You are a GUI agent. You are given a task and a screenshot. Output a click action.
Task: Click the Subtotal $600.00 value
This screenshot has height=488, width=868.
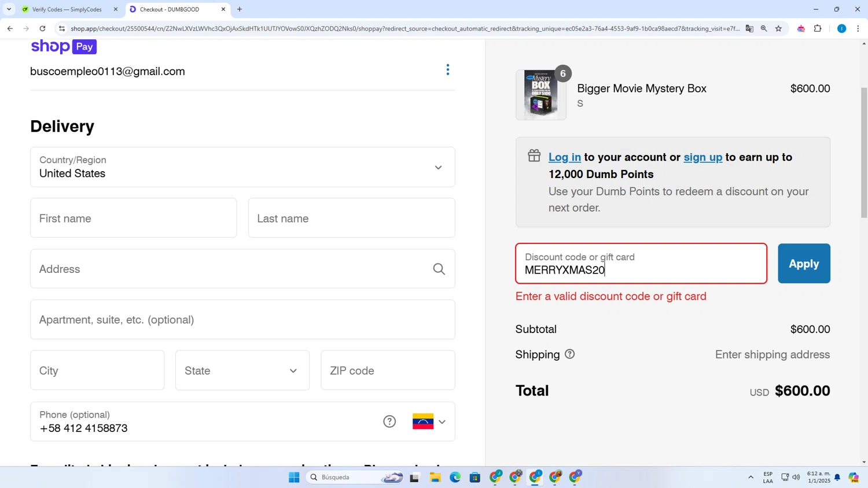810,329
